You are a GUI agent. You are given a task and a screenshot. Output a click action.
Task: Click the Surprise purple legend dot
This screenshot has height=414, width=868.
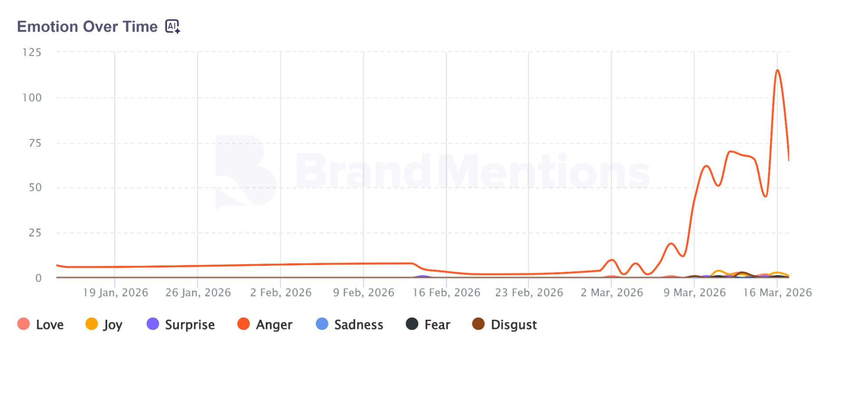(153, 324)
